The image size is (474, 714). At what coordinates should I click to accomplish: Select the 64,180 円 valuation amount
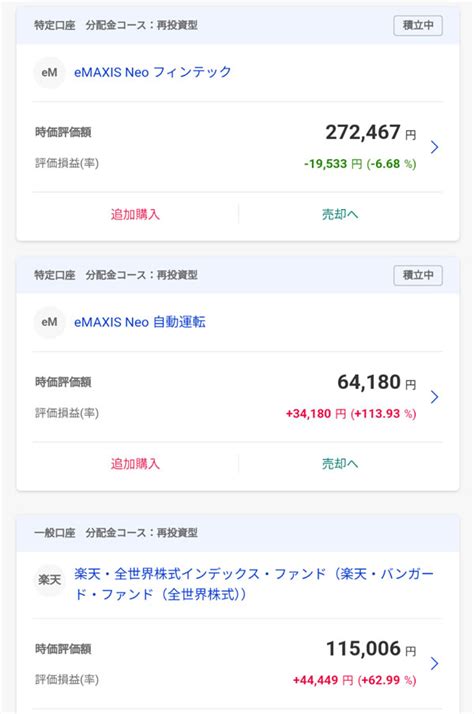click(377, 382)
